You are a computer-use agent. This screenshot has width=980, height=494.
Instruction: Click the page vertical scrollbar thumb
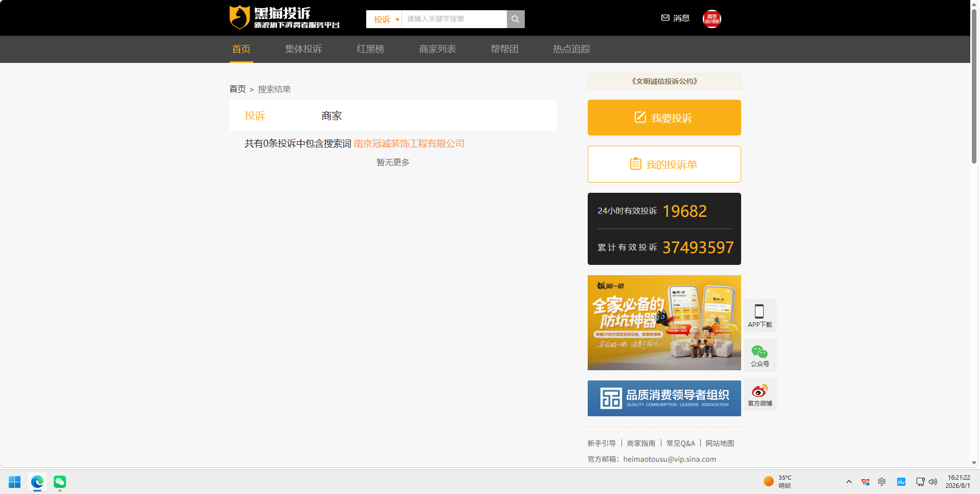coord(974,85)
